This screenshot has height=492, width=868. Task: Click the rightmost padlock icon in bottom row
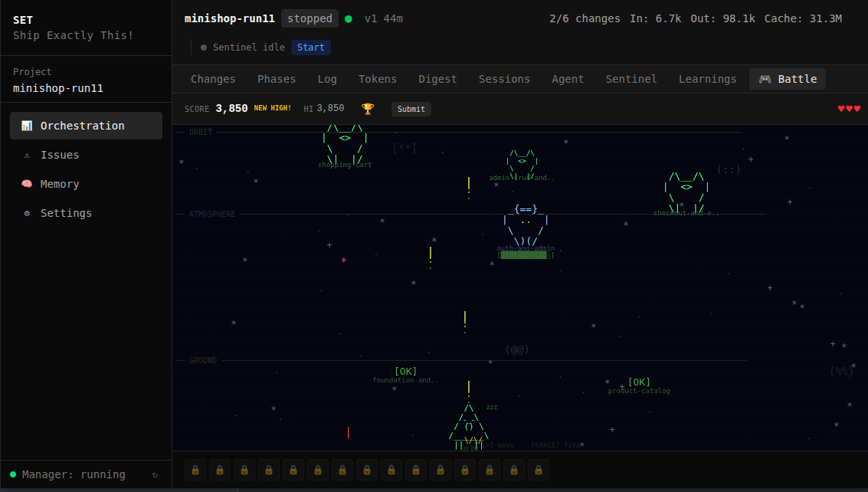point(539,469)
